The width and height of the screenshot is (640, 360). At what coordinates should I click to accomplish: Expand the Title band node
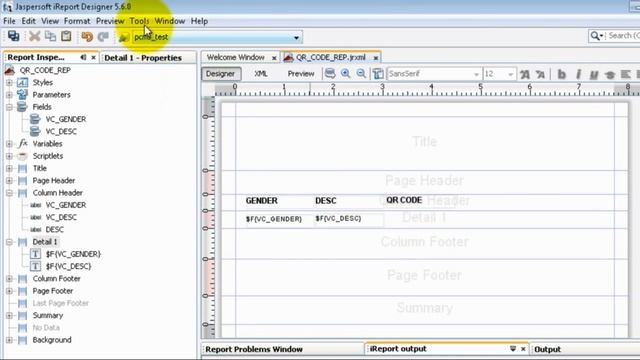coord(9,168)
